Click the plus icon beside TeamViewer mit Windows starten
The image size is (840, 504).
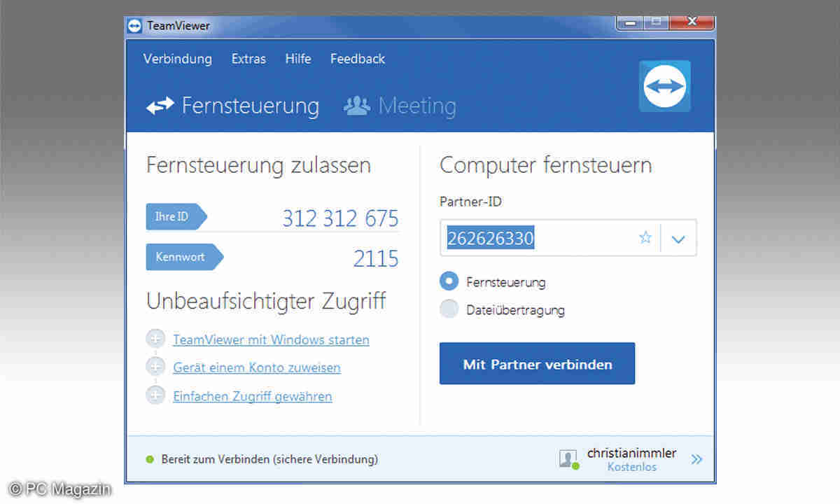155,339
